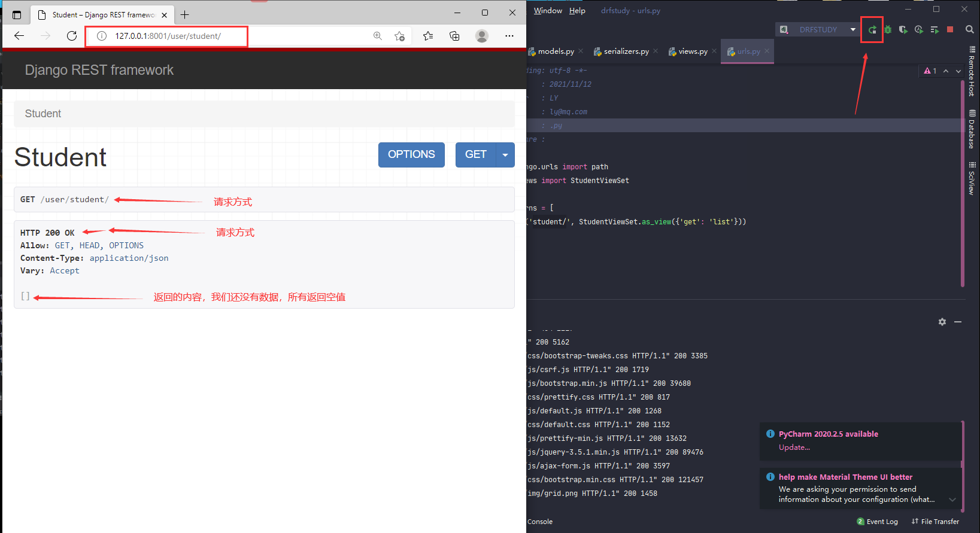Viewport: 980px width, 533px height.
Task: Open the browser Favorites list icon
Action: click(428, 36)
